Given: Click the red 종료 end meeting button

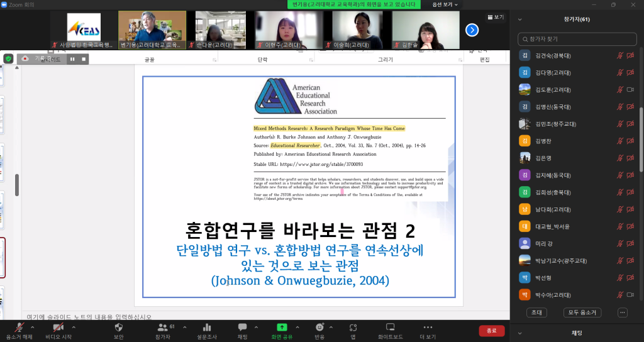Looking at the screenshot, I should [x=491, y=331].
